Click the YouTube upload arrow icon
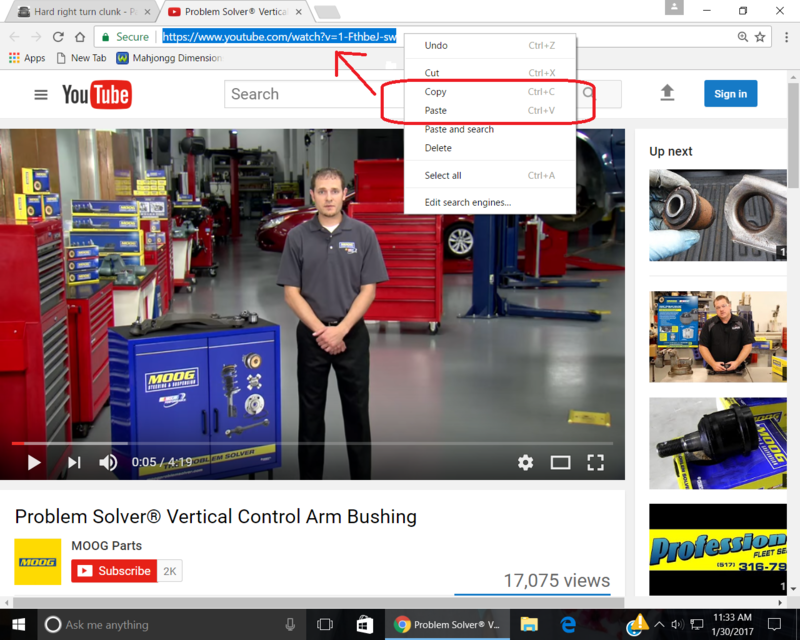800x640 pixels. 667,93
